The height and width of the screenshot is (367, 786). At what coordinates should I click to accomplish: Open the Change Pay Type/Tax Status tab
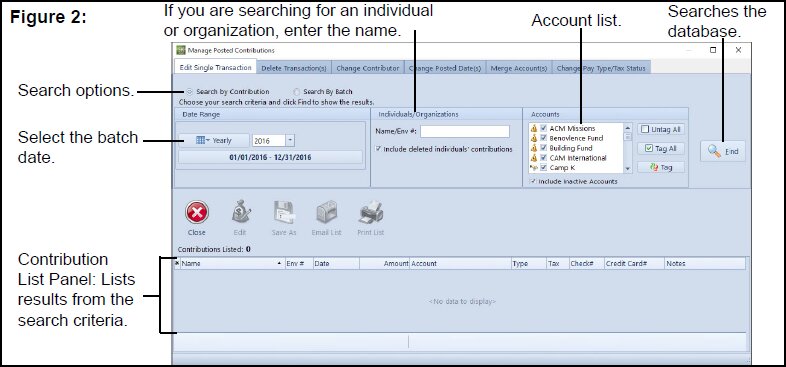coord(601,68)
